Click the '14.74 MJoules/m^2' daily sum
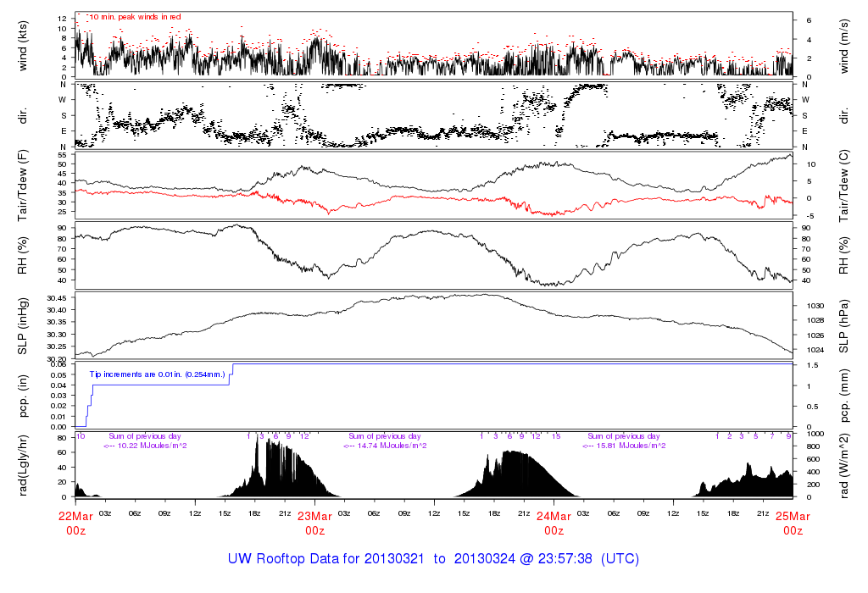Viewport: 868px width, 593px height. (392, 446)
